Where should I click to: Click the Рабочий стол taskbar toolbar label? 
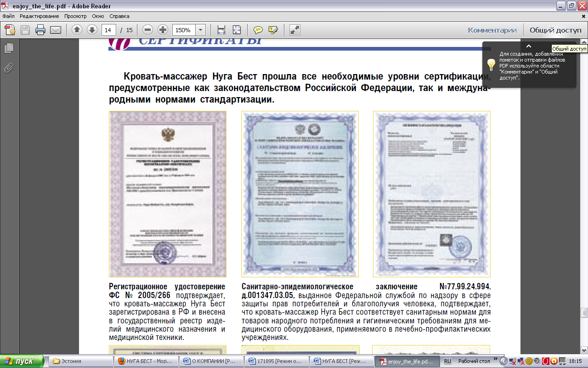(x=474, y=362)
